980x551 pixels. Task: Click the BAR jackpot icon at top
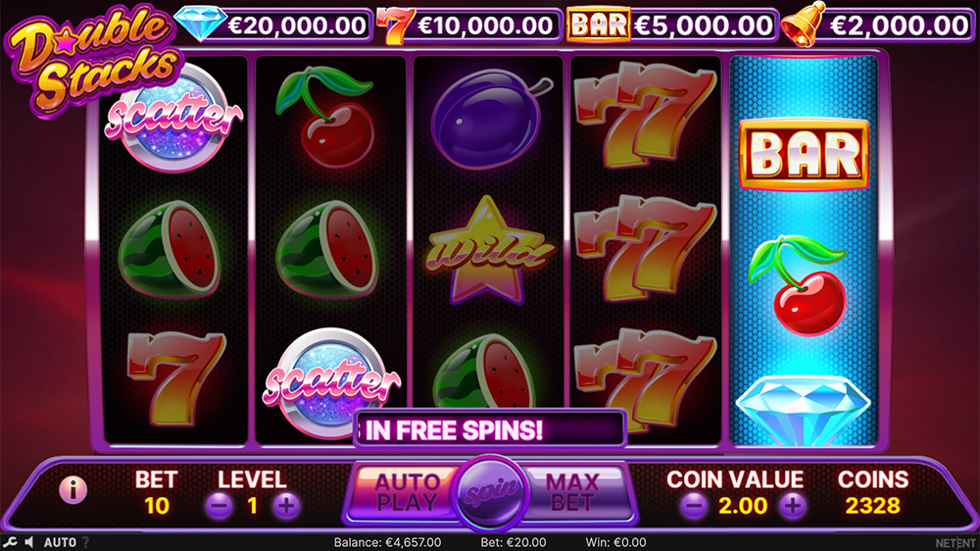(x=598, y=25)
